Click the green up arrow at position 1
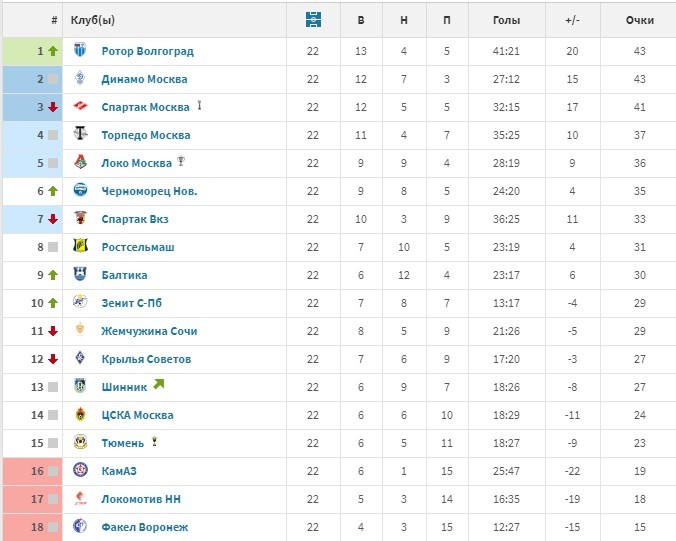 click(53, 51)
